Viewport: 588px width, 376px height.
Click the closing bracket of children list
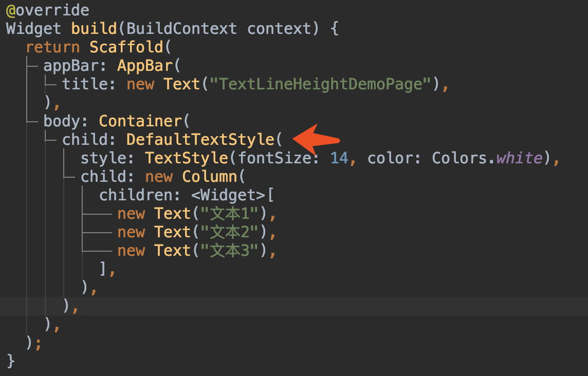[103, 269]
